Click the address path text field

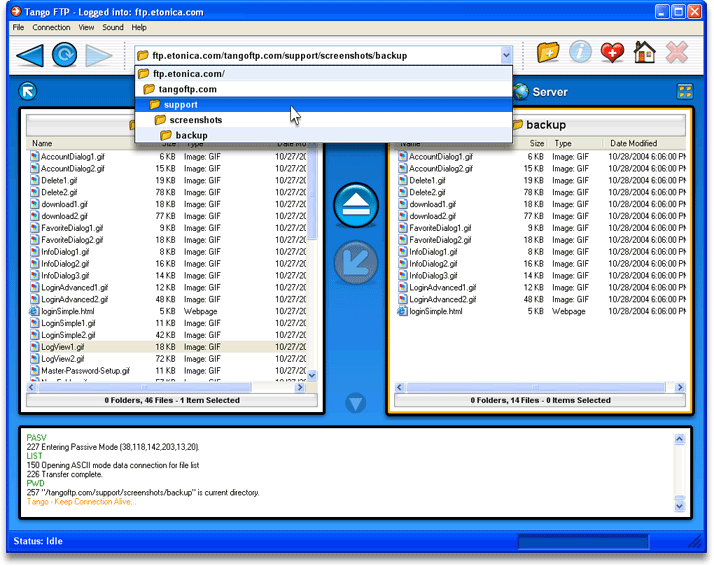click(323, 56)
